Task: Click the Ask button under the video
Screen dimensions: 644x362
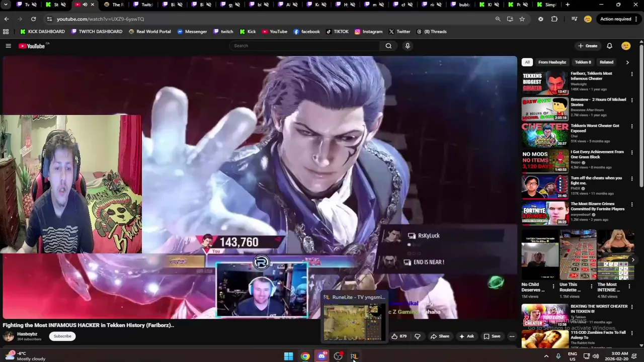Action: (x=466, y=336)
